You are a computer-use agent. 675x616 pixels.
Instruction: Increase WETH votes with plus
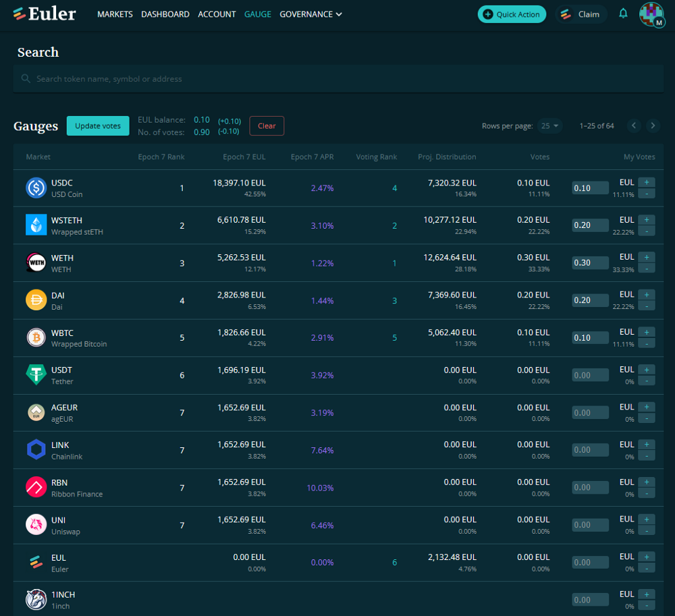click(647, 257)
